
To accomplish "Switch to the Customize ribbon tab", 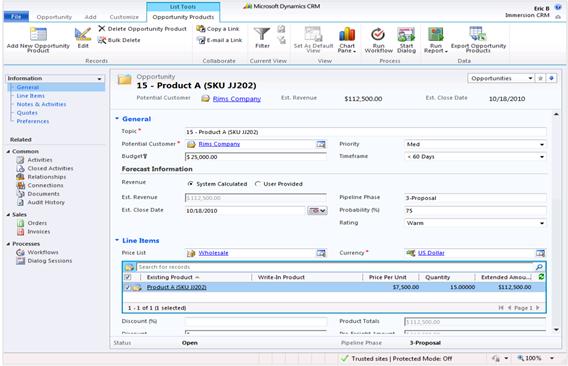I will point(124,17).
